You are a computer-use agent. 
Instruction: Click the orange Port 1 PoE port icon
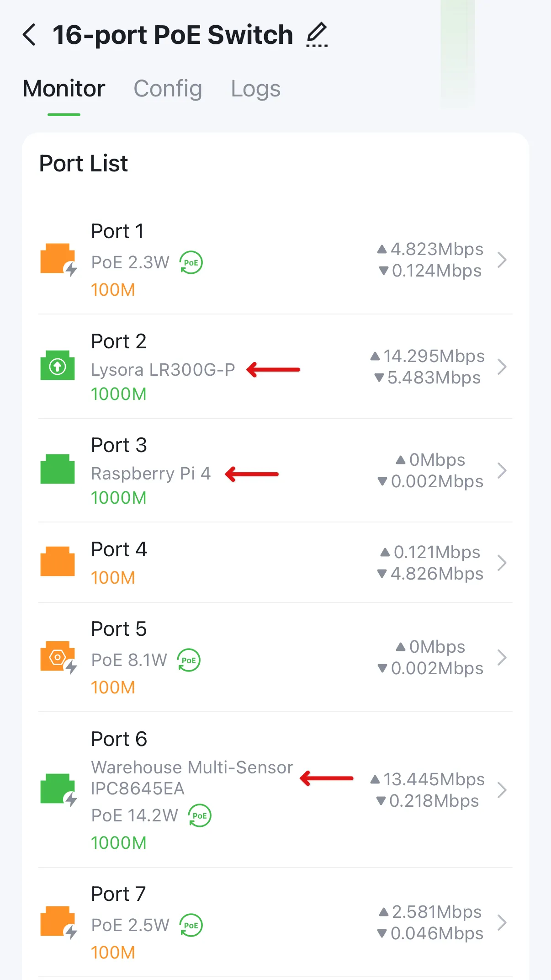coord(58,260)
